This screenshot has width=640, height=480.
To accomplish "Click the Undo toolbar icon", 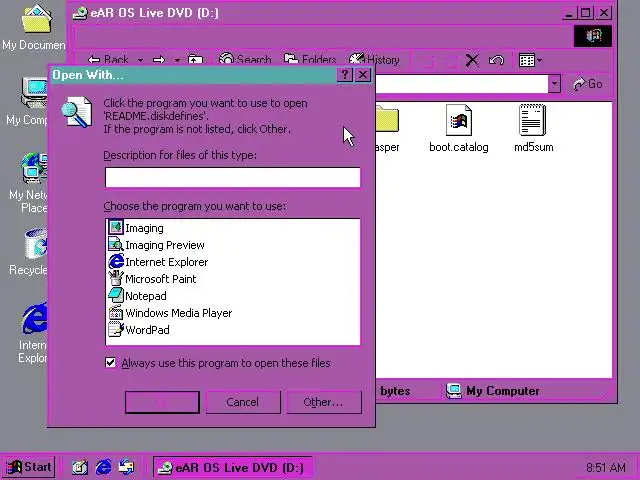I will pos(496,60).
